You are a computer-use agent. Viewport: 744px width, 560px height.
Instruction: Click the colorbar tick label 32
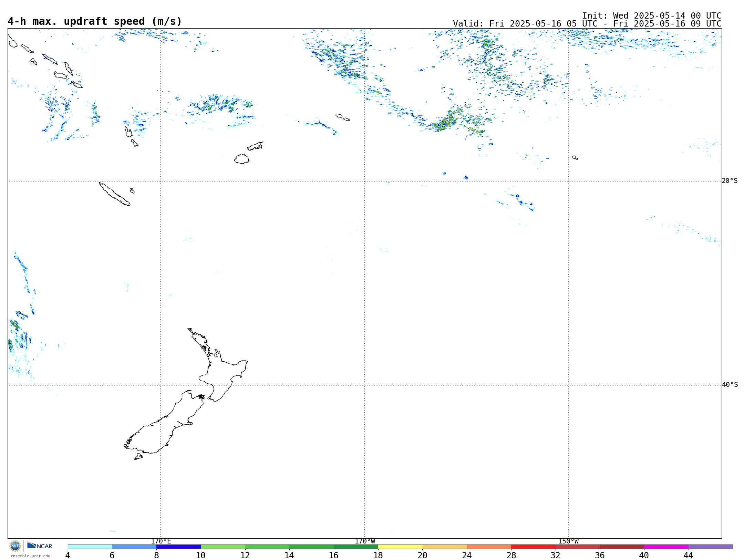555,555
